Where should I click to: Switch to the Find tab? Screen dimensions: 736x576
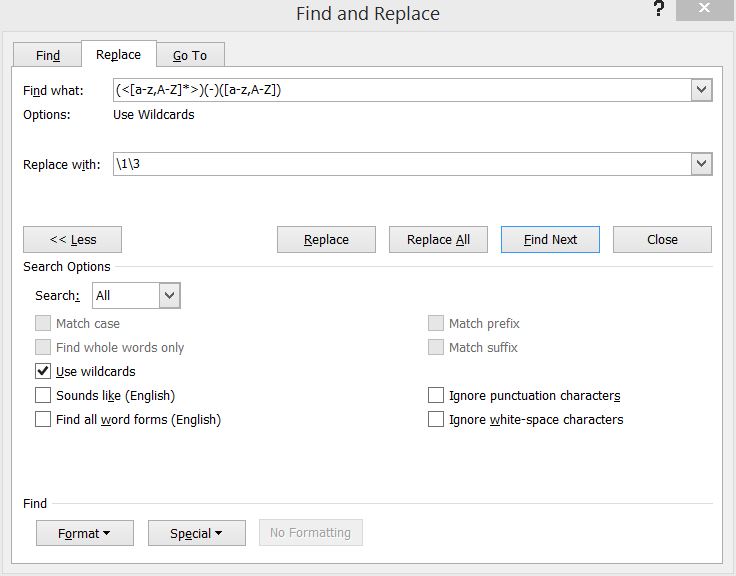point(48,55)
